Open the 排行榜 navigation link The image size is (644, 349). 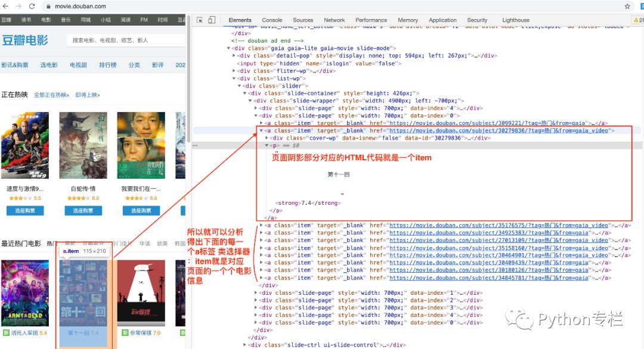point(107,65)
